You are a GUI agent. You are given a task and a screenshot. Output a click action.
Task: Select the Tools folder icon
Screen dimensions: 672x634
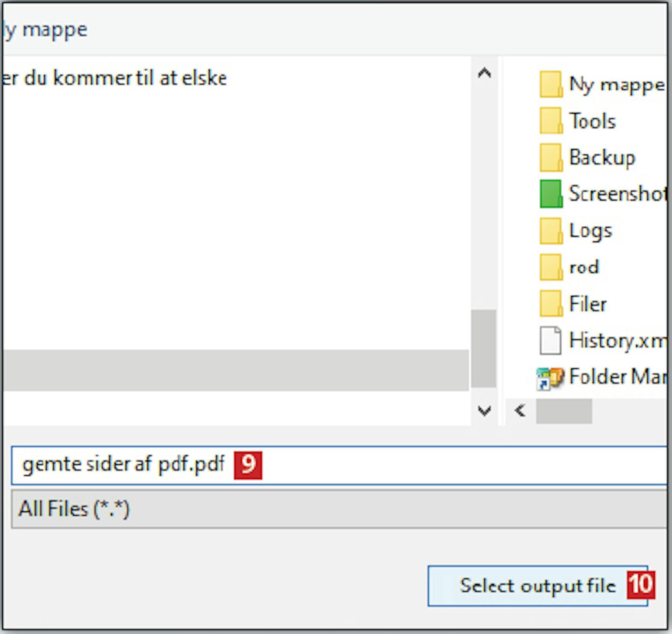[551, 121]
